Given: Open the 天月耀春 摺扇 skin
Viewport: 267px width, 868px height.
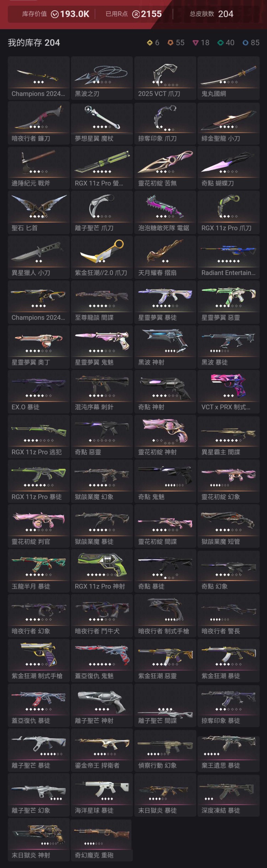Looking at the screenshot, I should point(165,257).
